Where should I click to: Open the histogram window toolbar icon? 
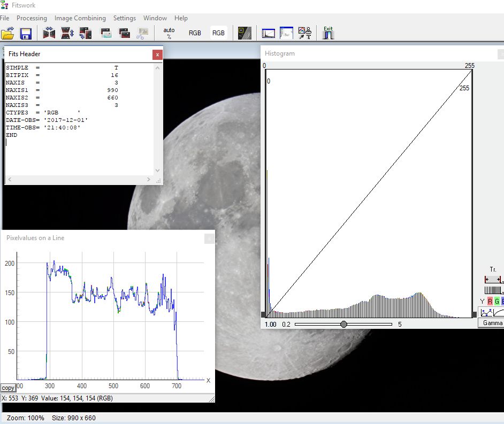coord(268,33)
